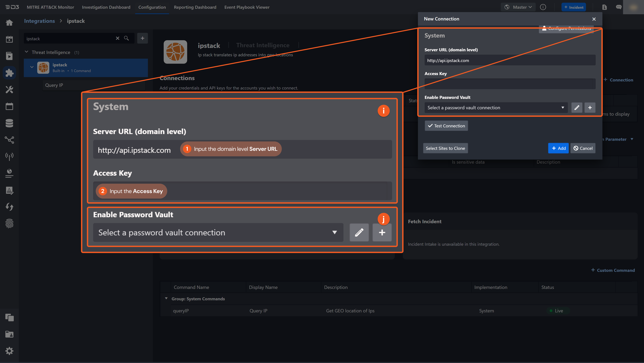Open the Master site selector dropdown
The height and width of the screenshot is (363, 644).
point(518,7)
